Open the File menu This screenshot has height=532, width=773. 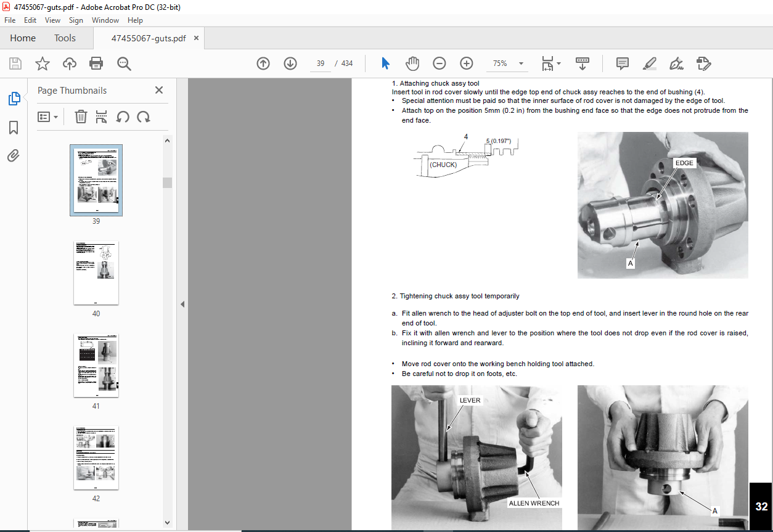[10, 20]
